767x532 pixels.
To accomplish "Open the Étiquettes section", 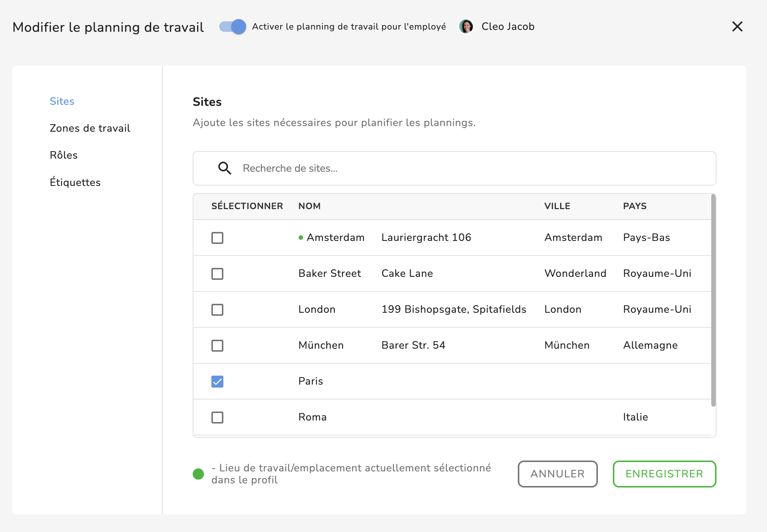I will [75, 183].
